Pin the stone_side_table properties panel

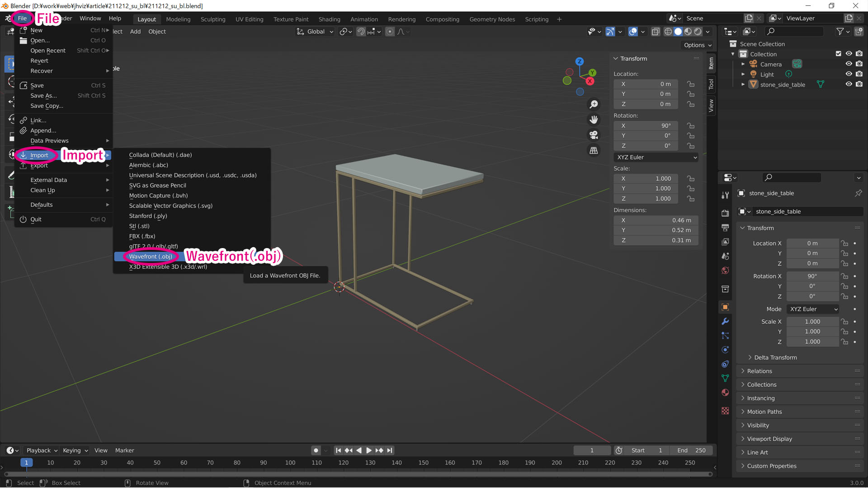pyautogui.click(x=858, y=193)
